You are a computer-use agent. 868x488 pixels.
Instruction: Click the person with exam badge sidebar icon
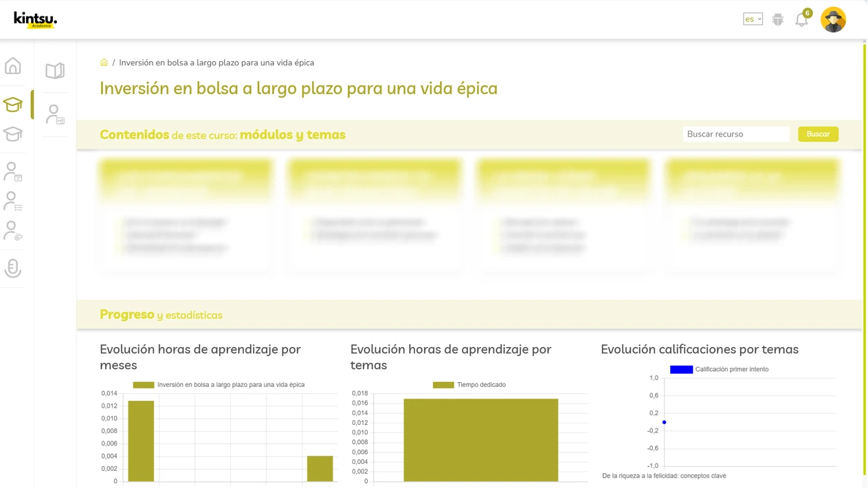[x=54, y=113]
